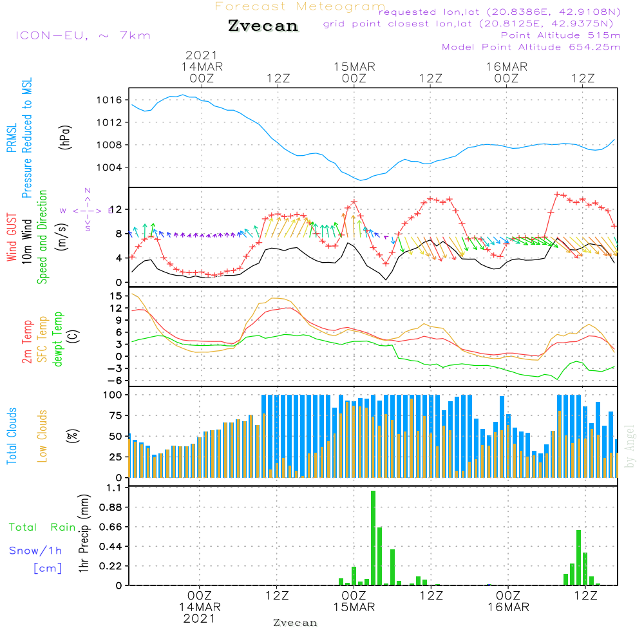The width and height of the screenshot is (644, 644).
Task: Click the 'Total Rain' green label
Action: pos(43,527)
